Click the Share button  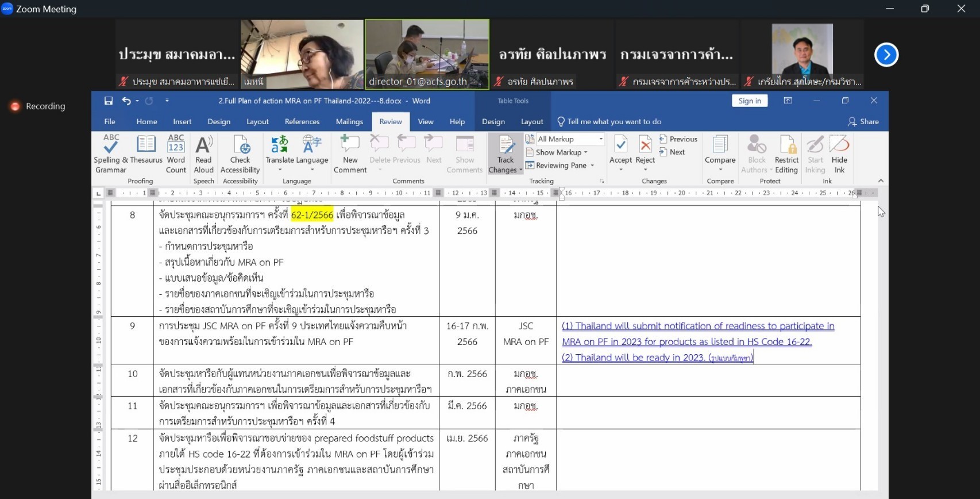point(863,122)
